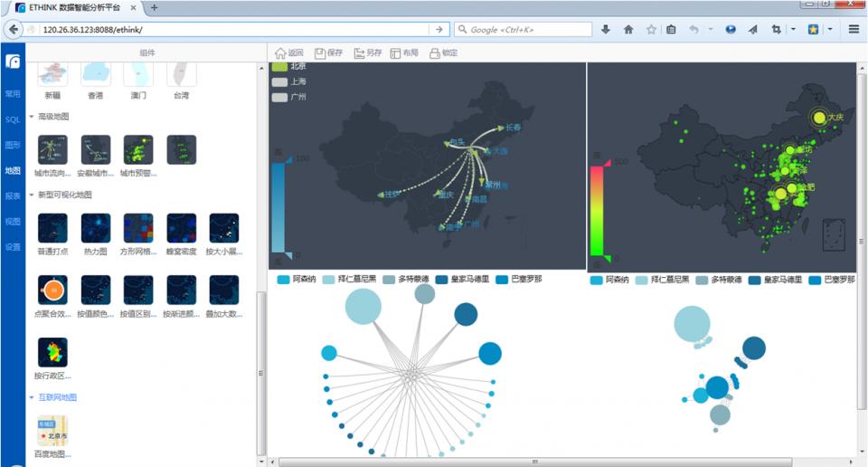
Task: Open the browser hamburger menu
Action: 854,29
